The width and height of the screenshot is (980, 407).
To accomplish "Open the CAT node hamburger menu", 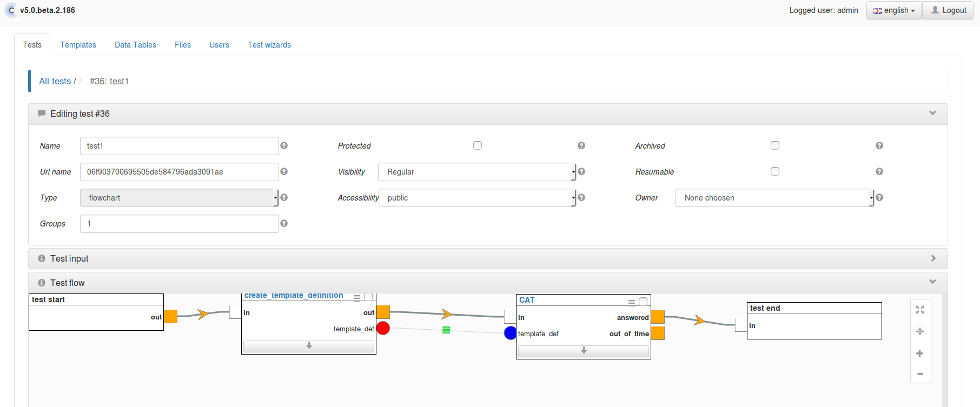I will (x=632, y=302).
